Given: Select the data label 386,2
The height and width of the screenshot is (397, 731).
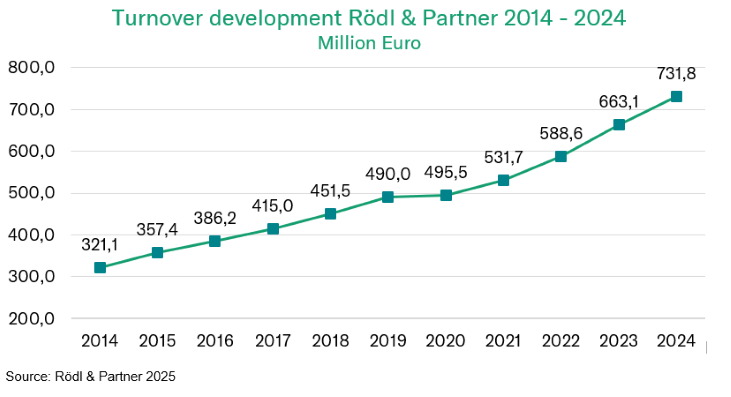Looking at the screenshot, I should [x=215, y=218].
